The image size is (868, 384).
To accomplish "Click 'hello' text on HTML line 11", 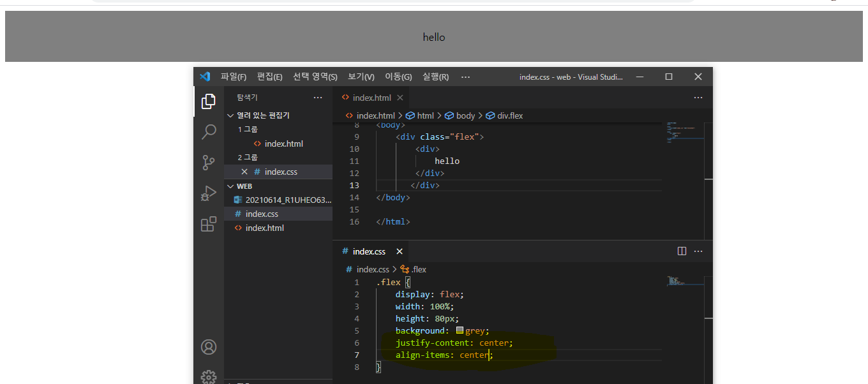I will point(447,161).
